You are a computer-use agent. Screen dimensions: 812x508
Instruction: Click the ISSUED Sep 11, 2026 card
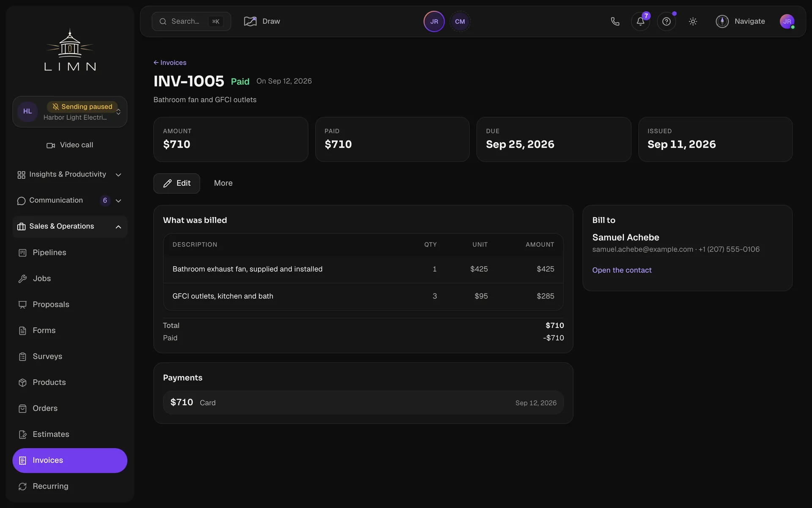click(x=715, y=139)
